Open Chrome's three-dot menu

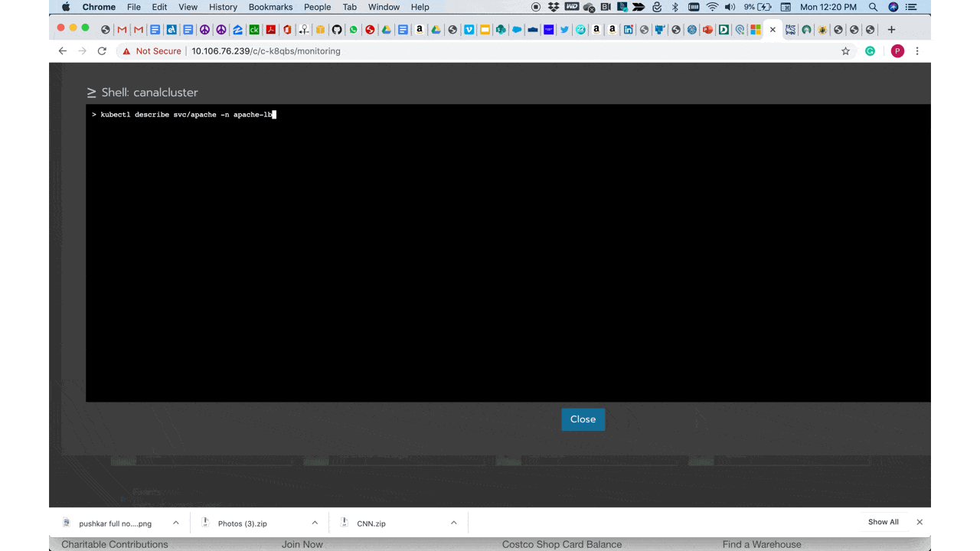pyautogui.click(x=917, y=51)
